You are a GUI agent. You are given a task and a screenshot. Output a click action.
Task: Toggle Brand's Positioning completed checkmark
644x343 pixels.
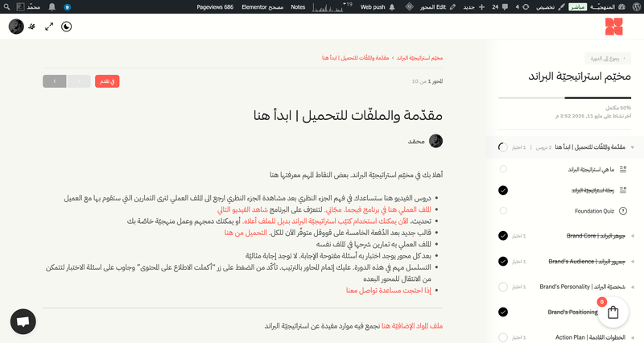click(503, 312)
